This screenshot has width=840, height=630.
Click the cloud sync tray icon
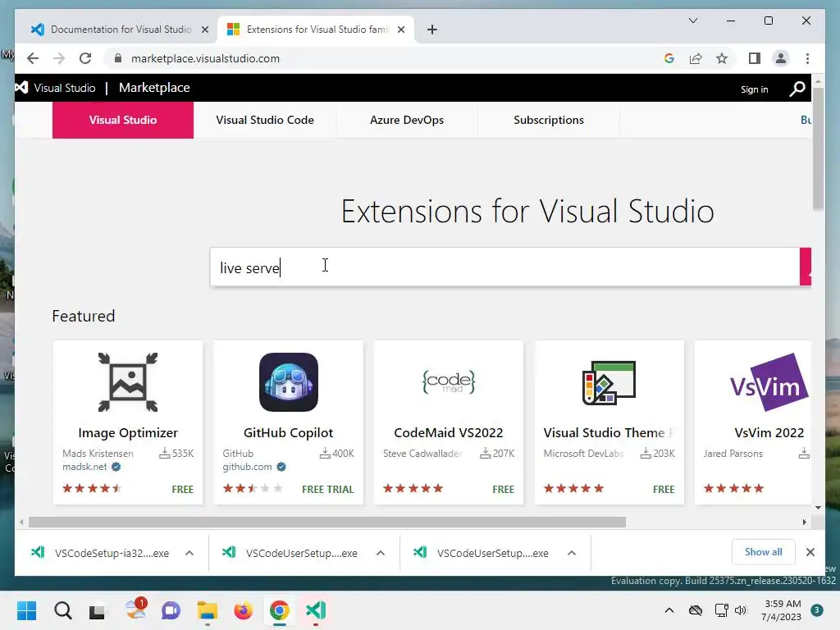tap(696, 610)
